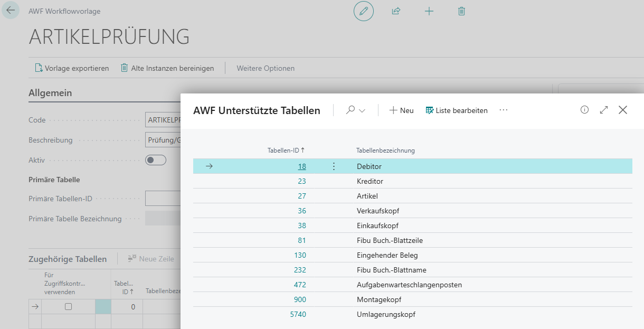Click Vorlage exportieren action

[72, 68]
